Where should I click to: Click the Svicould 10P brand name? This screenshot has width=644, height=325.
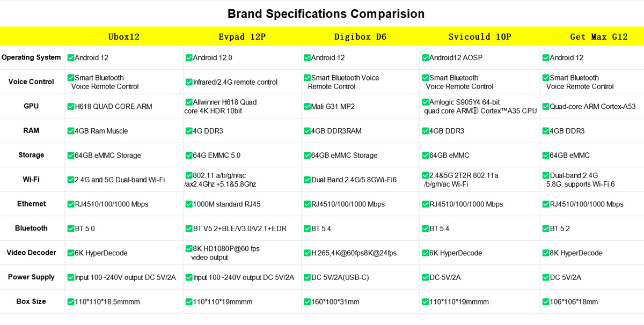click(480, 37)
